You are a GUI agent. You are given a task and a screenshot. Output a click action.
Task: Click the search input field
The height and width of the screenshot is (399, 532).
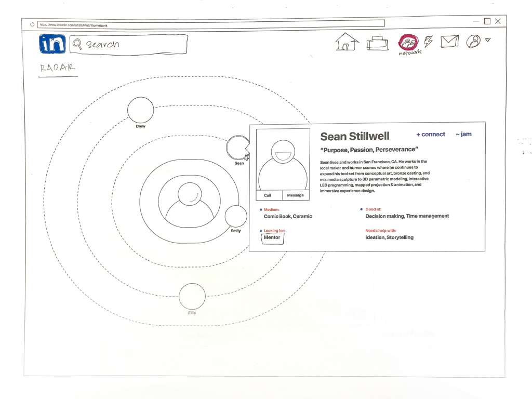130,45
